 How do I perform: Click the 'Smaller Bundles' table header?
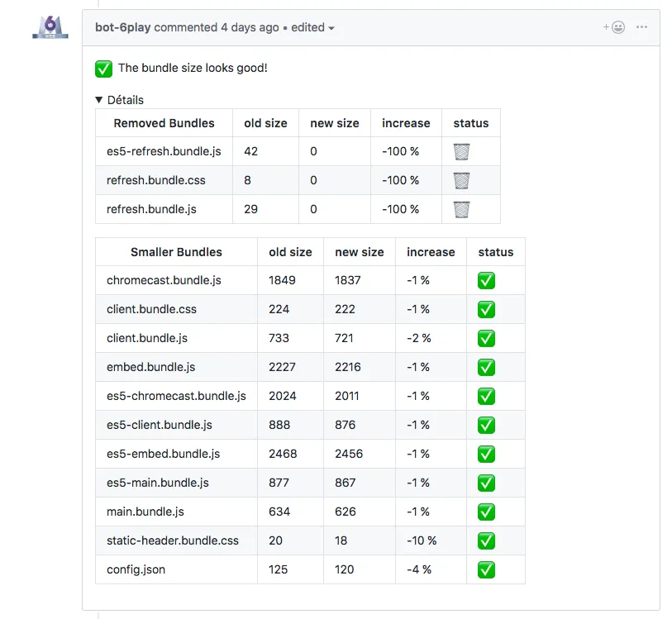[x=176, y=252]
